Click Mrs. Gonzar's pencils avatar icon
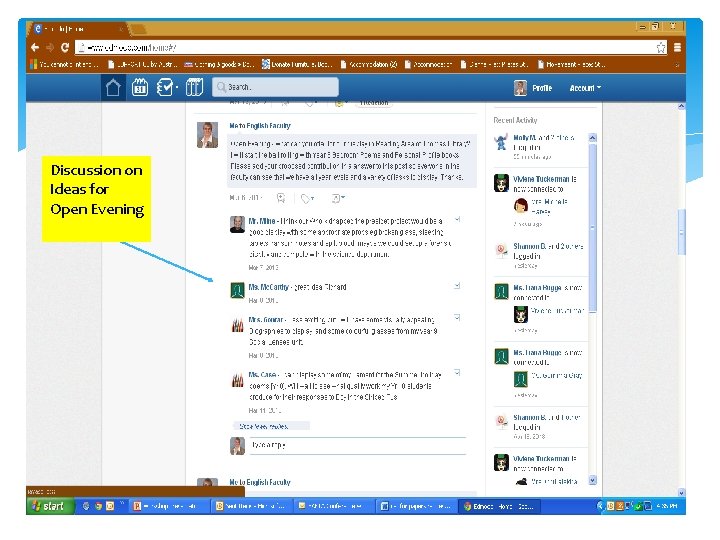This screenshot has width=720, height=540. 237,325
